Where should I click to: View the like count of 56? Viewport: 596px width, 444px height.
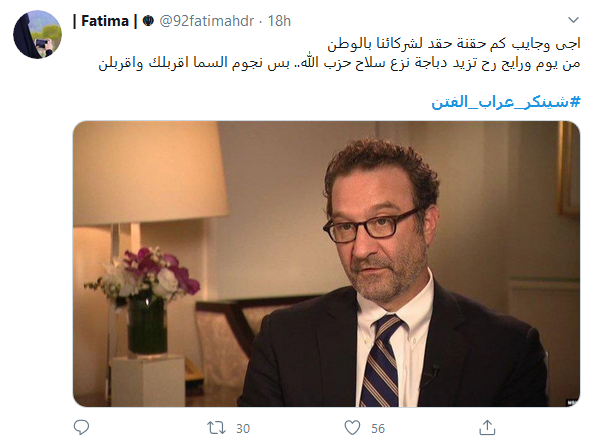click(378, 428)
